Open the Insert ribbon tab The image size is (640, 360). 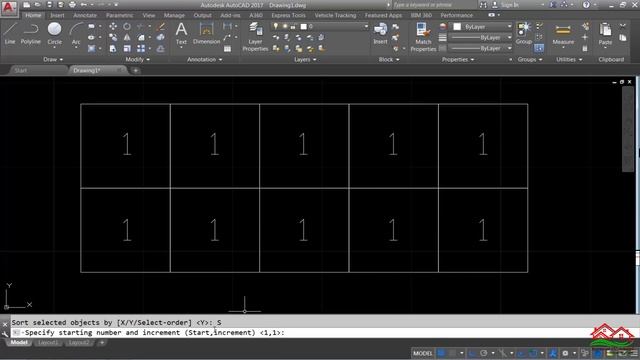pos(57,15)
